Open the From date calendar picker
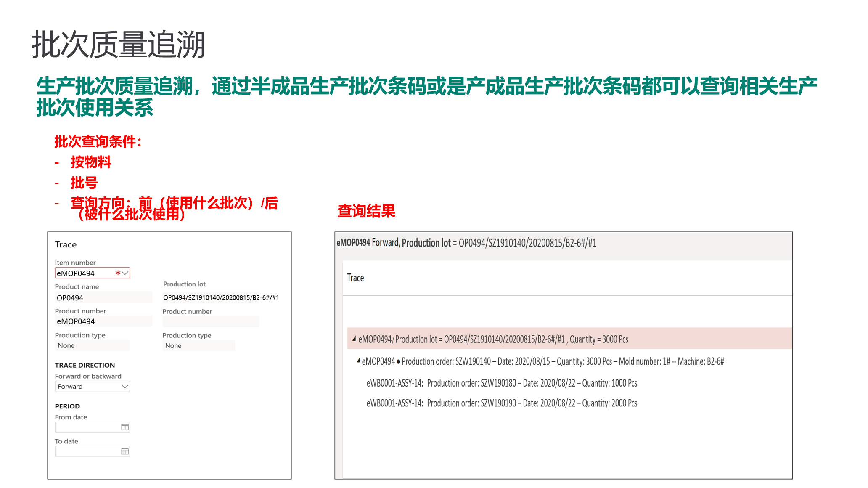This screenshot has width=868, height=488. click(x=125, y=427)
